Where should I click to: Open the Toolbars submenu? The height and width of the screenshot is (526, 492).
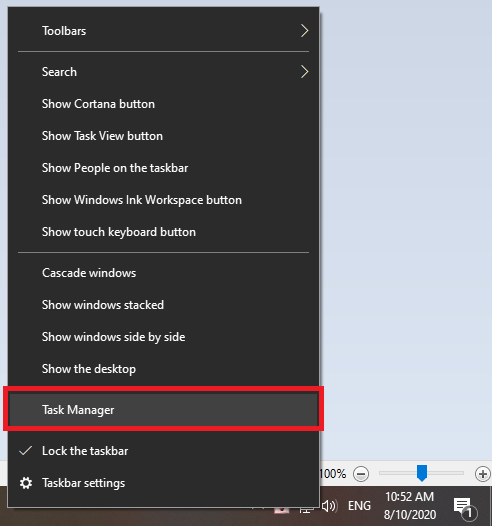click(163, 31)
